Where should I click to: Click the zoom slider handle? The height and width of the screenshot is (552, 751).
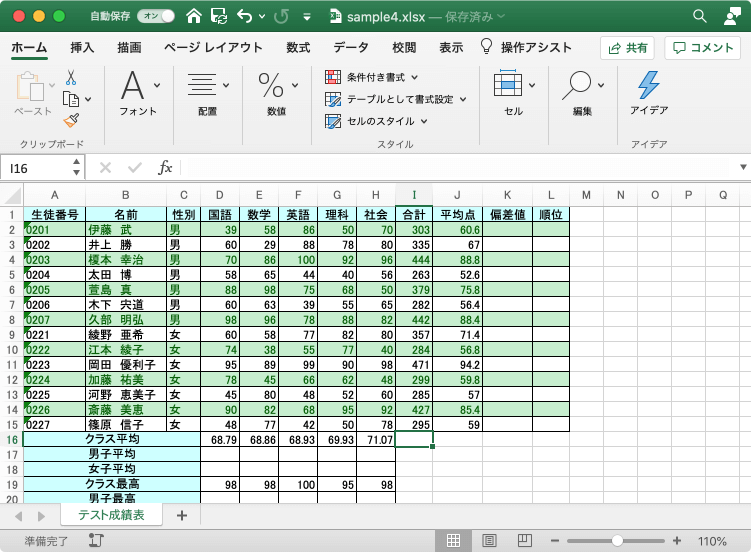click(617, 541)
